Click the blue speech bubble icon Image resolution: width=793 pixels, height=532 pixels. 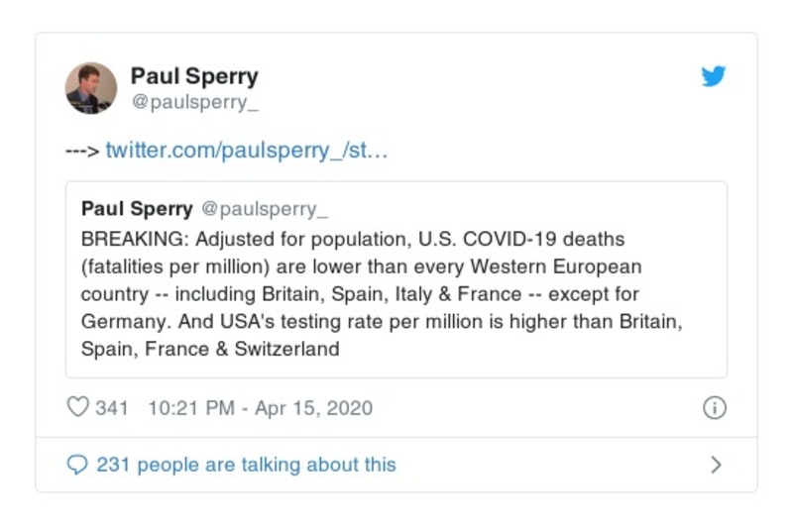click(x=77, y=465)
